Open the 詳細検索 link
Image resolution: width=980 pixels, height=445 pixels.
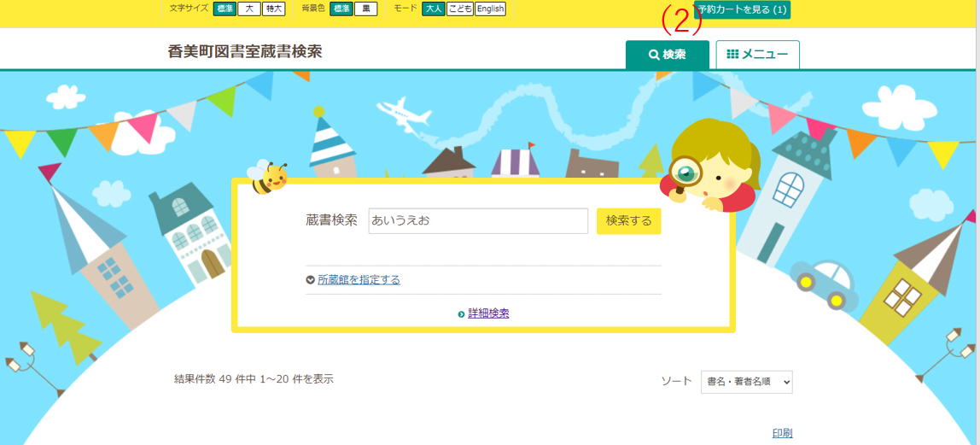point(488,313)
